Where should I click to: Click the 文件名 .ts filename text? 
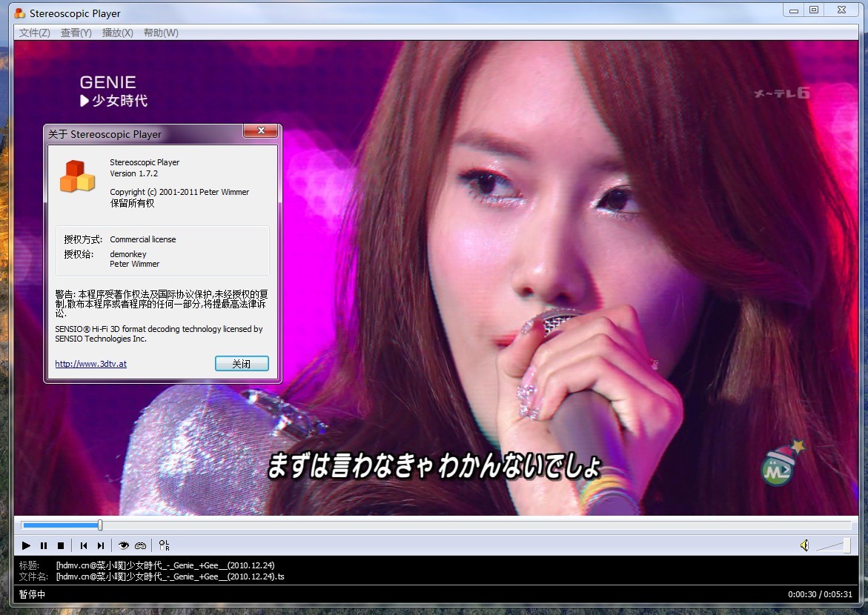point(170,576)
